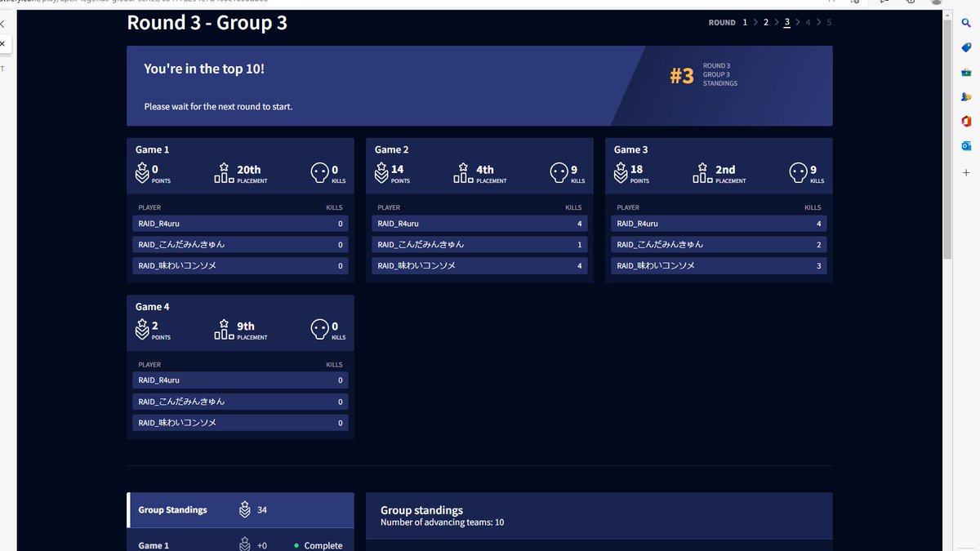The image size is (980, 551).
Task: Select RAID_R4uru row in Game 3
Action: pos(719,224)
